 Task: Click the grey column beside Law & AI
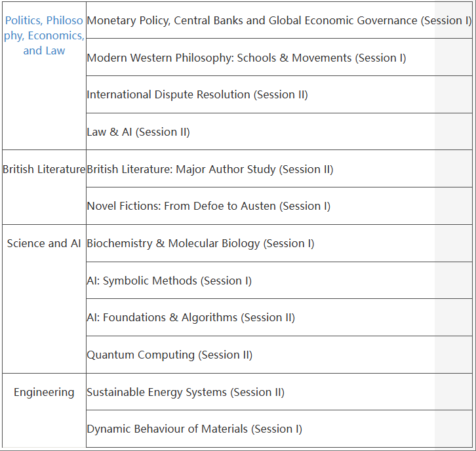453,132
